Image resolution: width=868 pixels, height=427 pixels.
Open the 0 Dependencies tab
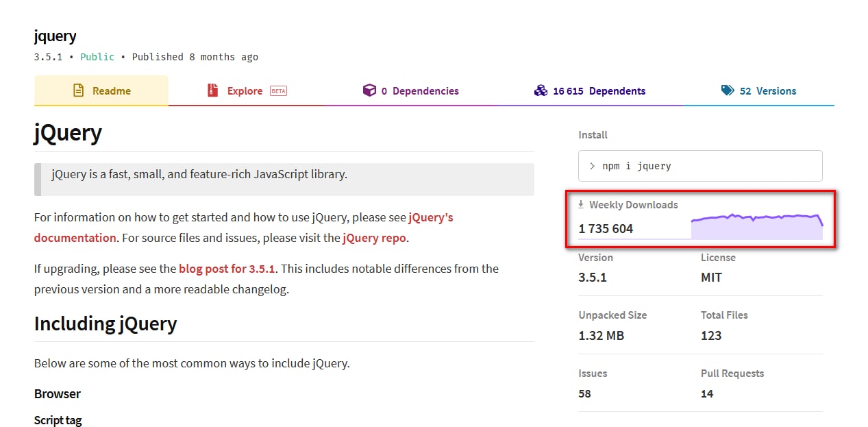(411, 90)
